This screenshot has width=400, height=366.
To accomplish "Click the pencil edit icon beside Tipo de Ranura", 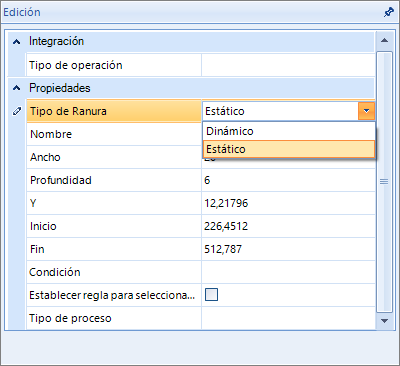I will click(16, 111).
